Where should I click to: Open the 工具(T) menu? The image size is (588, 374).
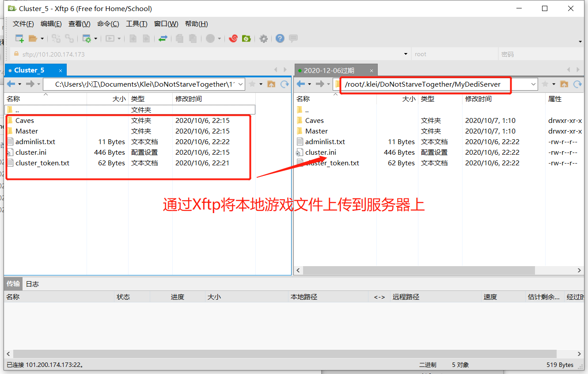coord(137,24)
